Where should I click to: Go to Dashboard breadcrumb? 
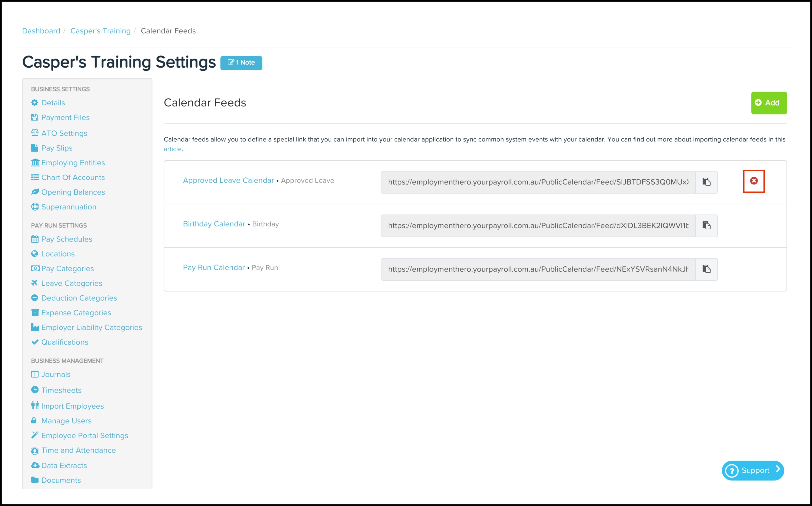click(x=41, y=31)
